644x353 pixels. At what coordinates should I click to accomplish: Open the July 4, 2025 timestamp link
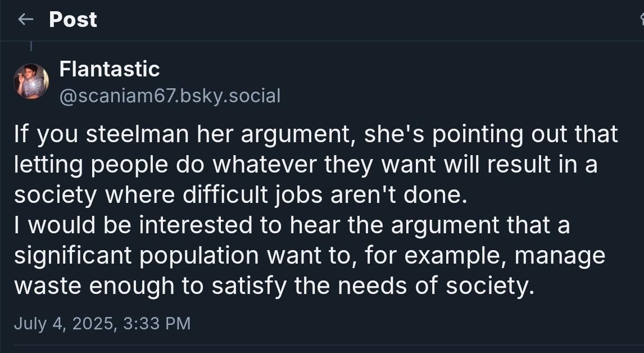[102, 324]
